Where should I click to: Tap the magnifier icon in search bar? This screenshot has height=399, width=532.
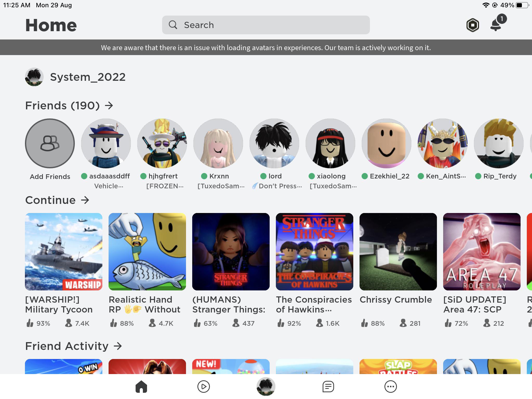pyautogui.click(x=173, y=25)
